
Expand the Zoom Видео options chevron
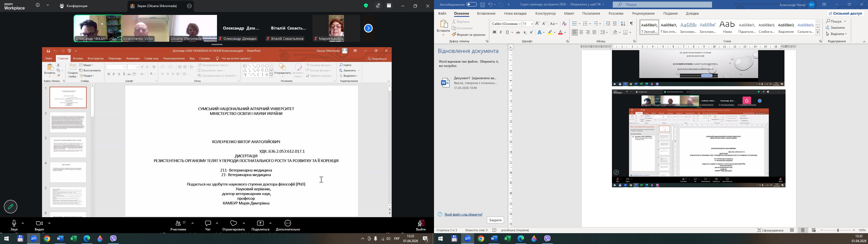tap(50, 223)
